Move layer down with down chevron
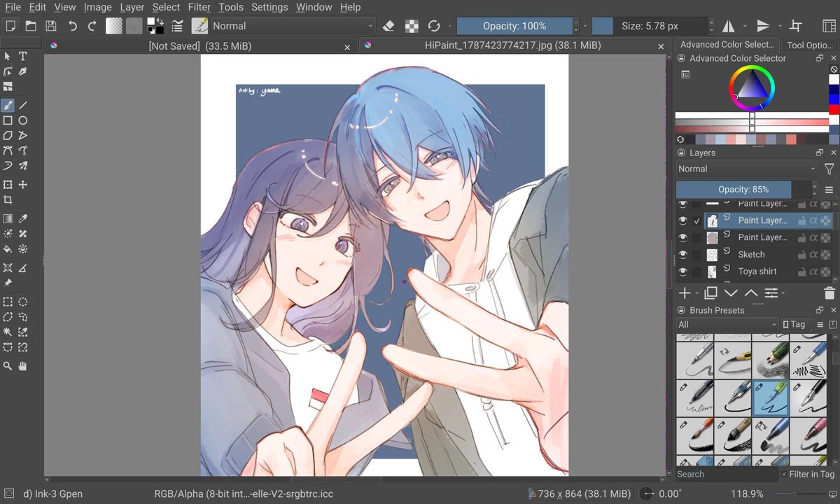 731,293
